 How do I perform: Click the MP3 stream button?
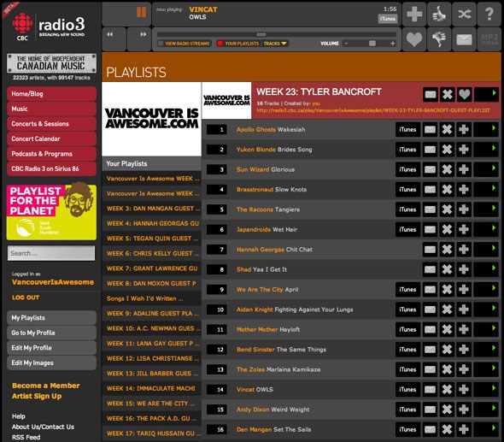point(489,39)
